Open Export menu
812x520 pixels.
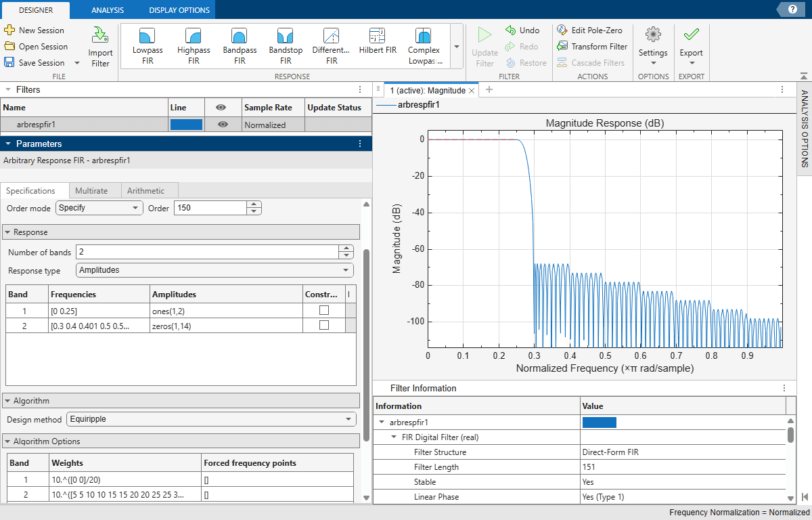(691, 46)
